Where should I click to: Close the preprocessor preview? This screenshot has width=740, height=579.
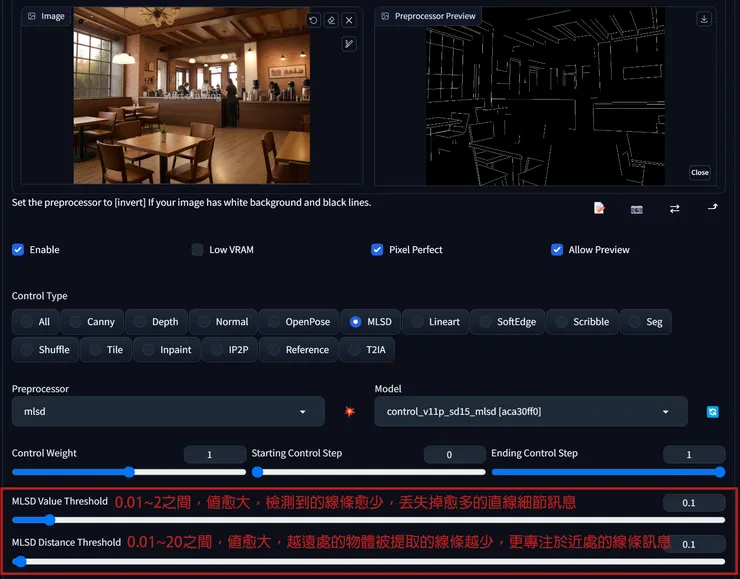[699, 173]
